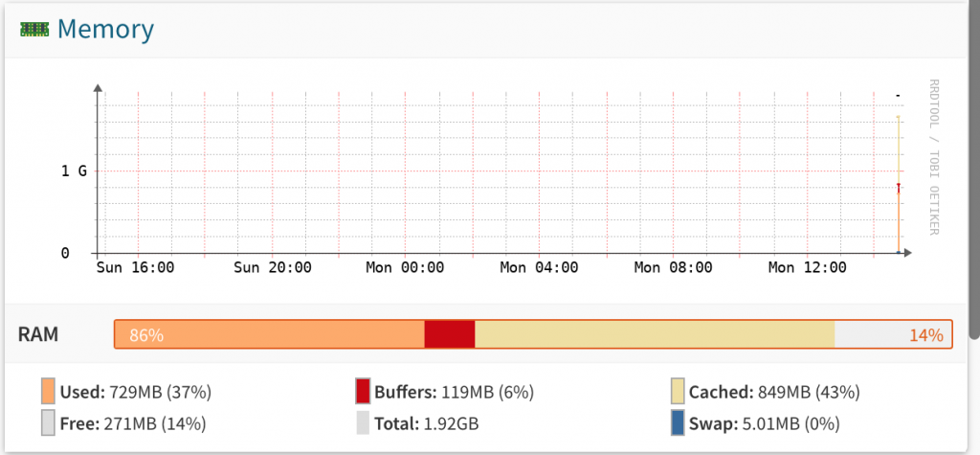Click the vertical scrollbar on the right edge
The height and width of the screenshot is (455, 980).
[974, 169]
